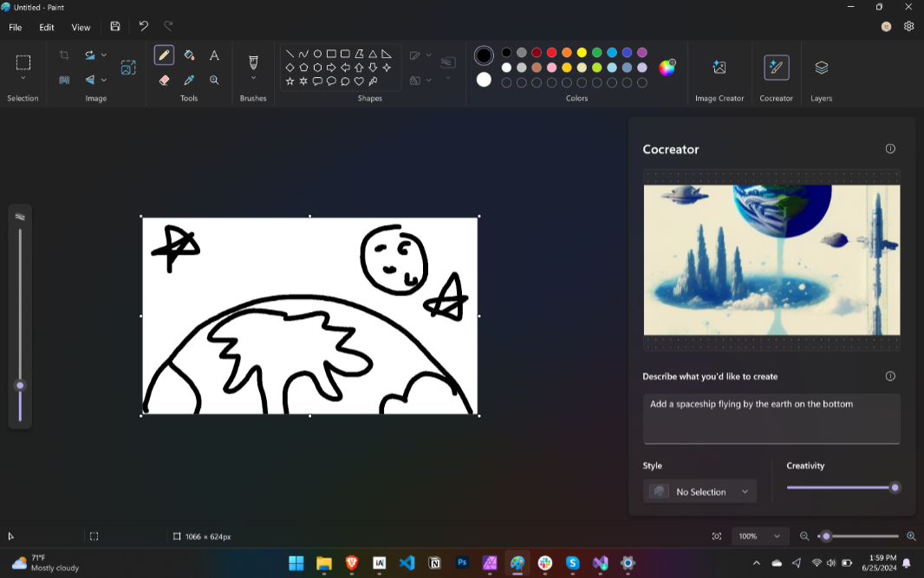Click the zoom slider handle
Viewport: 924px width, 578px height.
pyautogui.click(x=826, y=536)
